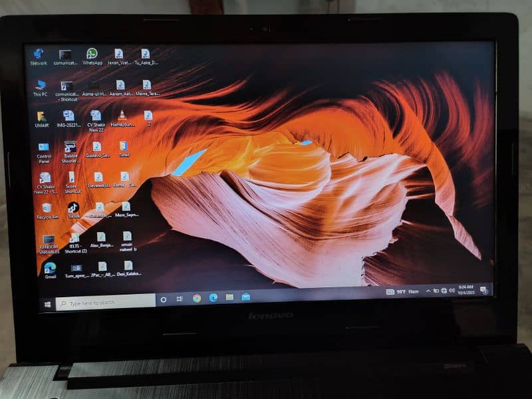Select the This PC desktop icon

point(41,86)
